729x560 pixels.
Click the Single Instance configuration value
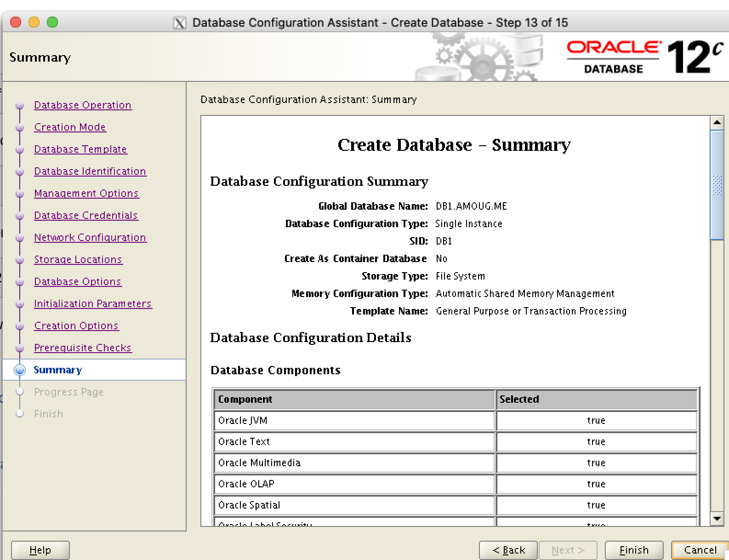469,223
